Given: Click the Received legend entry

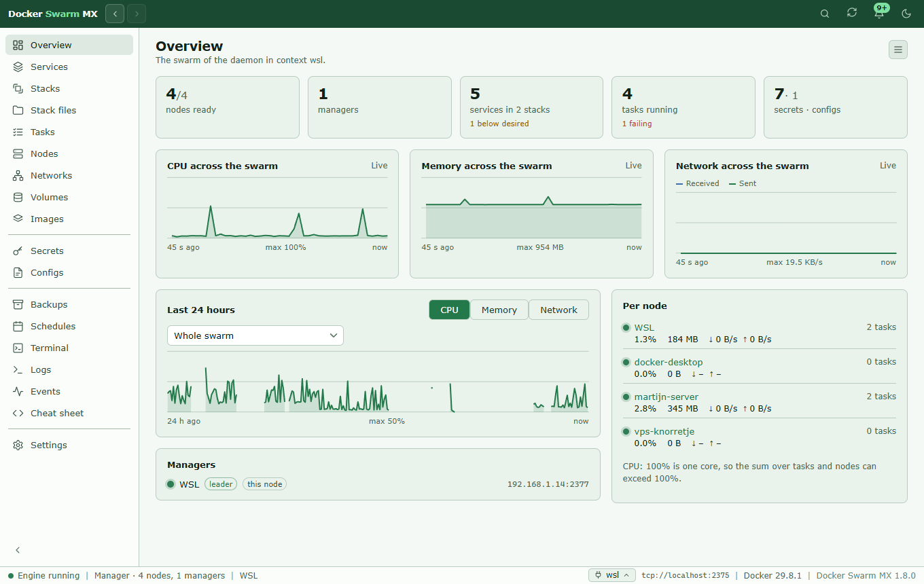Looking at the screenshot, I should point(698,183).
